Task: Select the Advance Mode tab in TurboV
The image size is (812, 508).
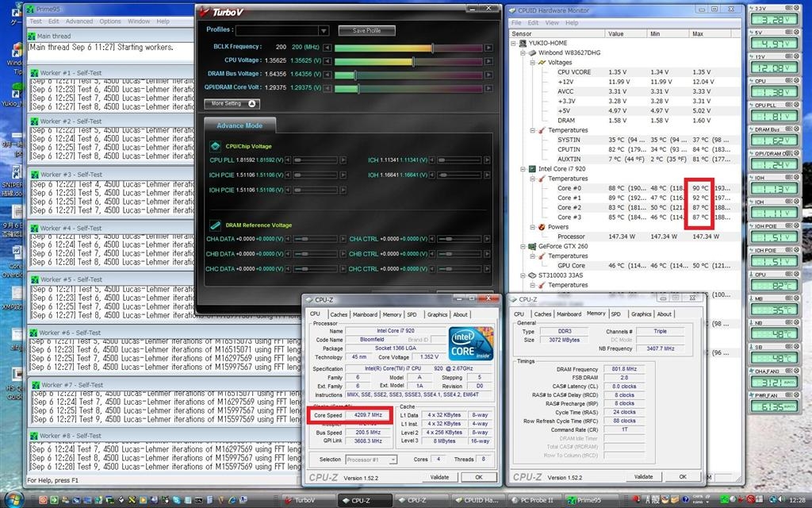Action: (239, 125)
